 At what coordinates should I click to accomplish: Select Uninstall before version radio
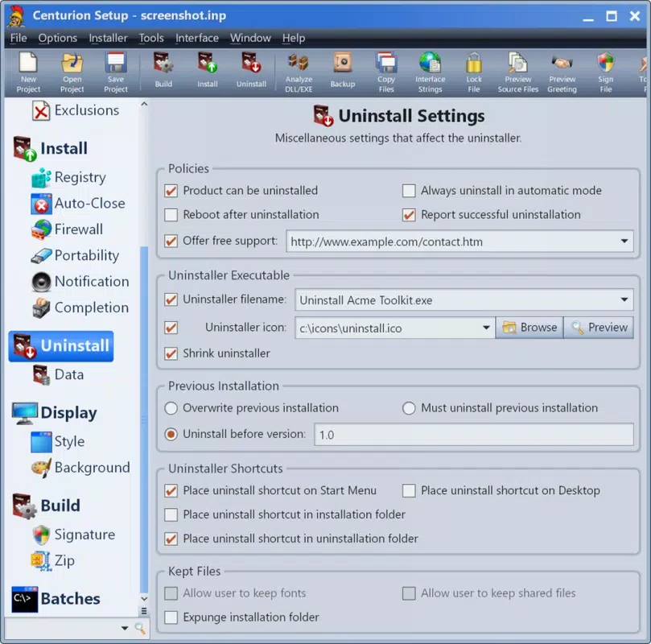pos(171,435)
